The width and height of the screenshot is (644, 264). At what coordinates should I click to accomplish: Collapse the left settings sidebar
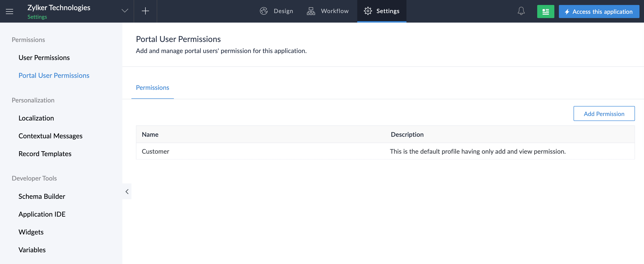127,192
